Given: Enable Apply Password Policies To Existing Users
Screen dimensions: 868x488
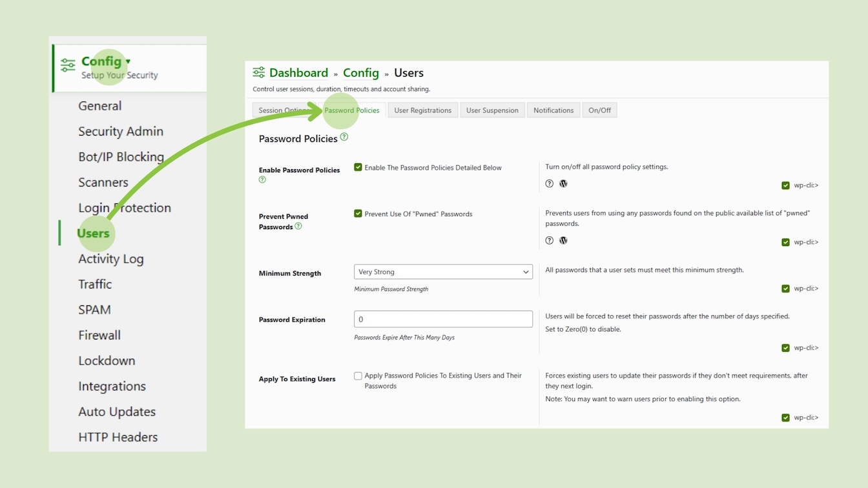Looking at the screenshot, I should [358, 375].
